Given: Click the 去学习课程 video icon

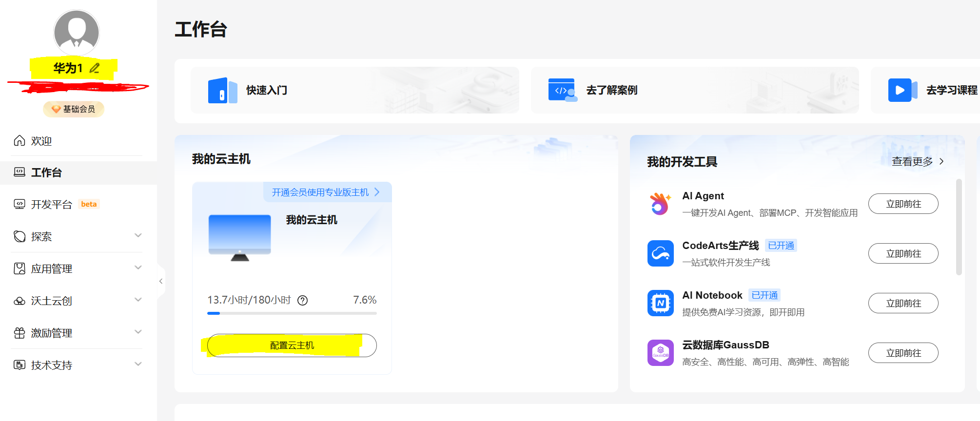Looking at the screenshot, I should tap(902, 90).
